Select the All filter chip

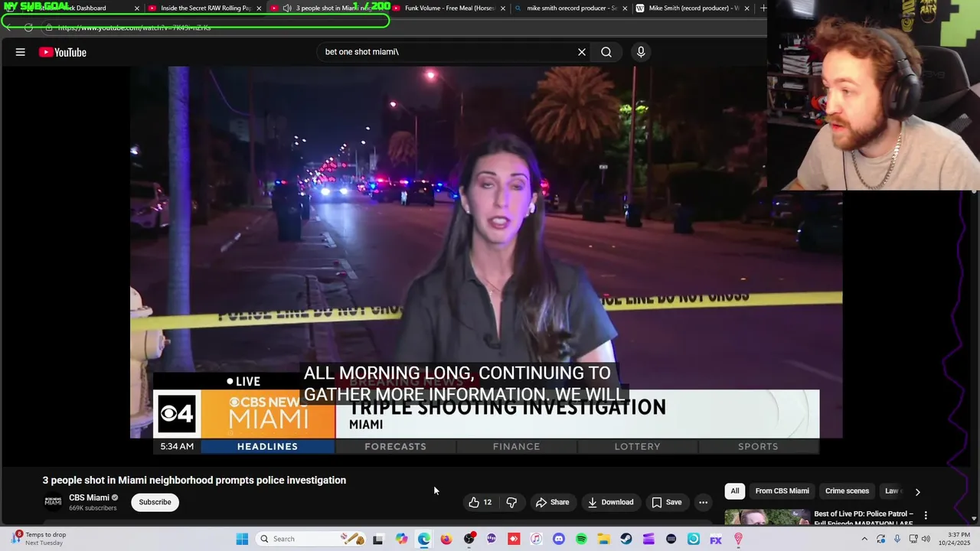(735, 491)
